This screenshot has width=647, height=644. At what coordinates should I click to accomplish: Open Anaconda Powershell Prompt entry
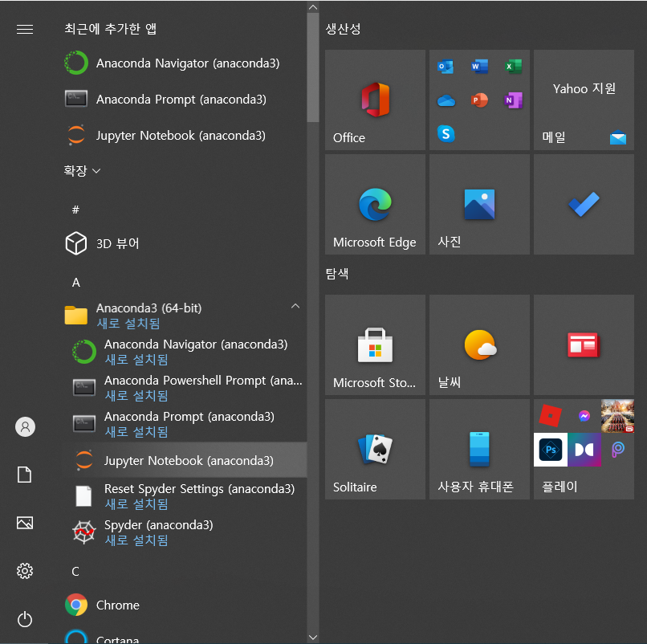coord(184,388)
